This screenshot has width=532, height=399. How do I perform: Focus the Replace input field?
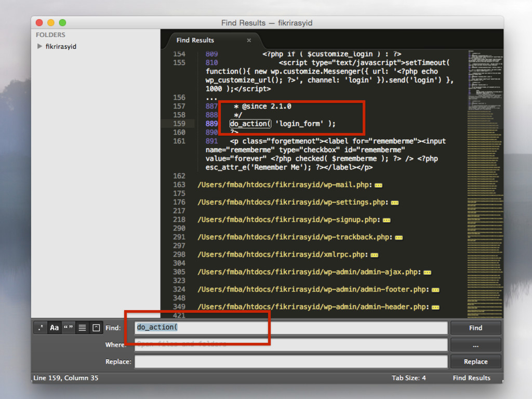(291, 362)
